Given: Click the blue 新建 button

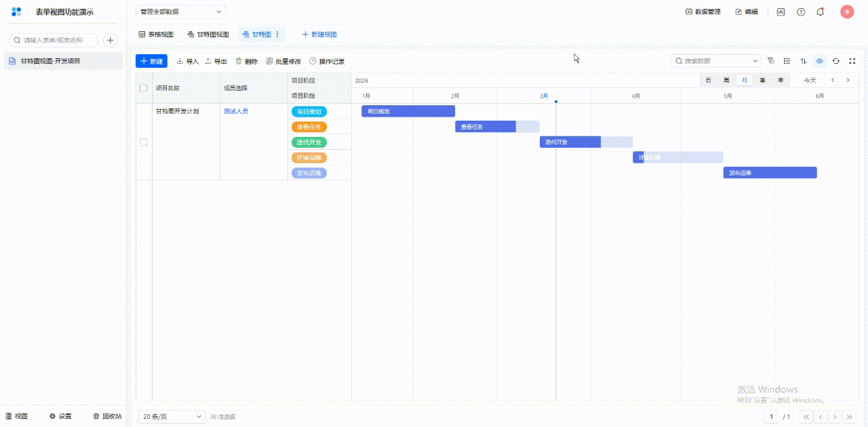Looking at the screenshot, I should (151, 61).
